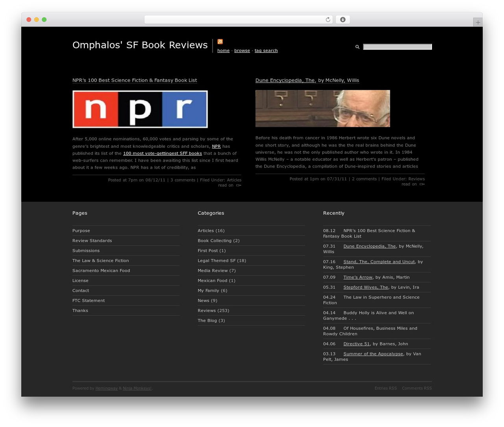Image resolution: width=504 pixels, height=427 pixels.
Task: Click the yellow minimize window button
Action: click(36, 20)
